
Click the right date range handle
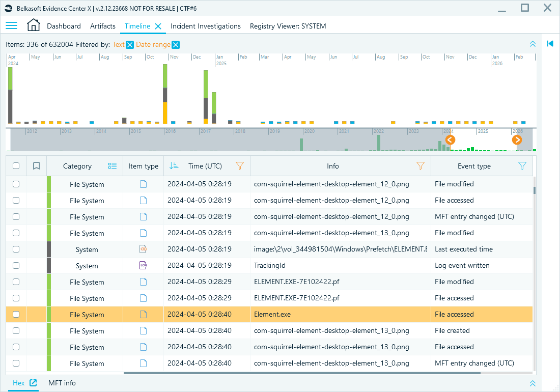(517, 139)
